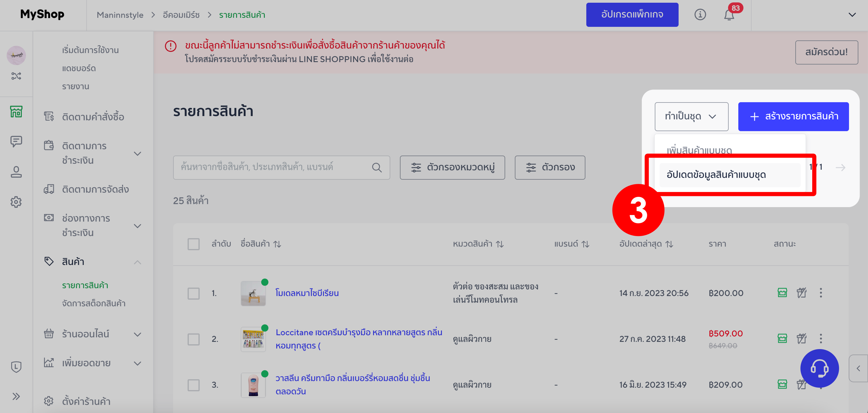
Task: Collapse the สินค้า sidebar section
Action: 137,262
